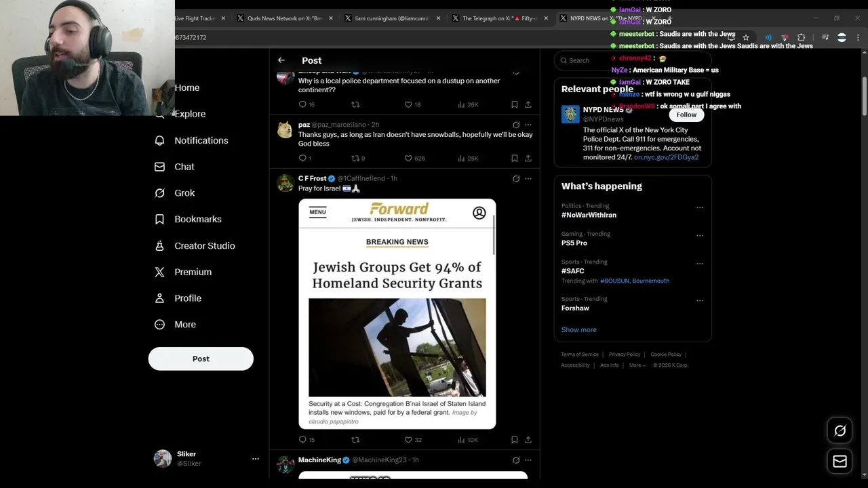
Task: Share C F Frost's post
Action: [x=528, y=440]
